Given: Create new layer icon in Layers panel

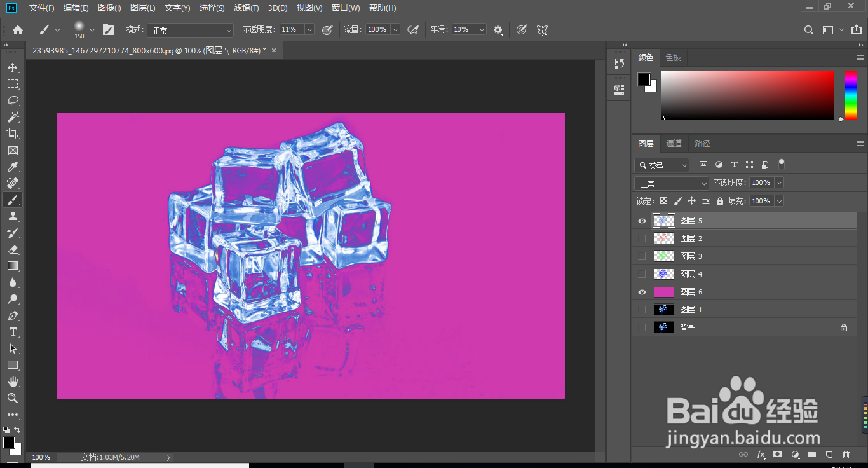Looking at the screenshot, I should pos(829,455).
